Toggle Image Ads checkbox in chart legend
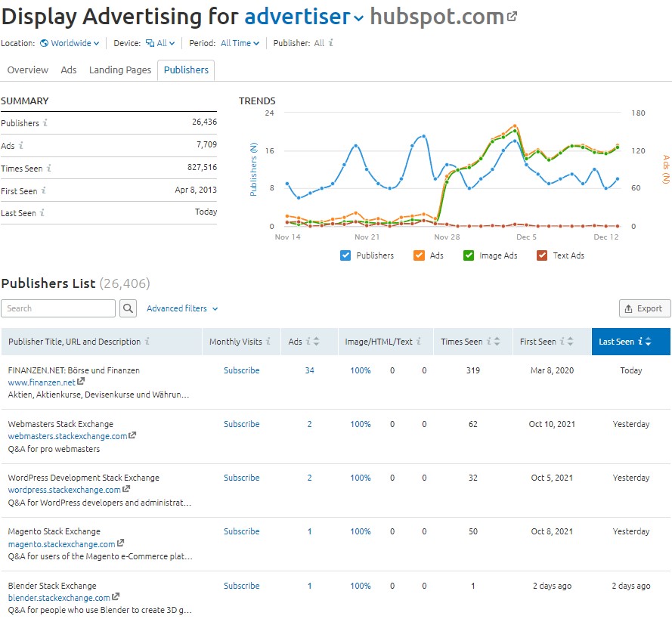The image size is (672, 619). click(469, 255)
